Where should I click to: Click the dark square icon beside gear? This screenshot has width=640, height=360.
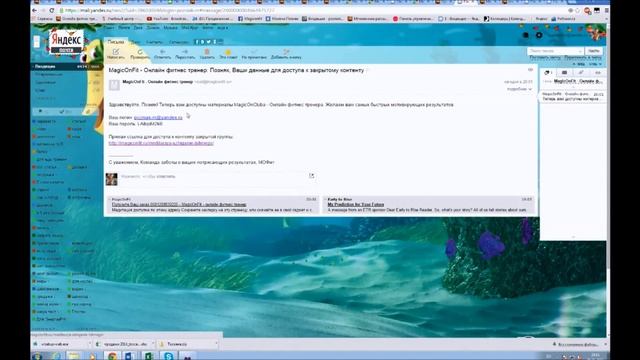pyautogui.click(x=526, y=35)
